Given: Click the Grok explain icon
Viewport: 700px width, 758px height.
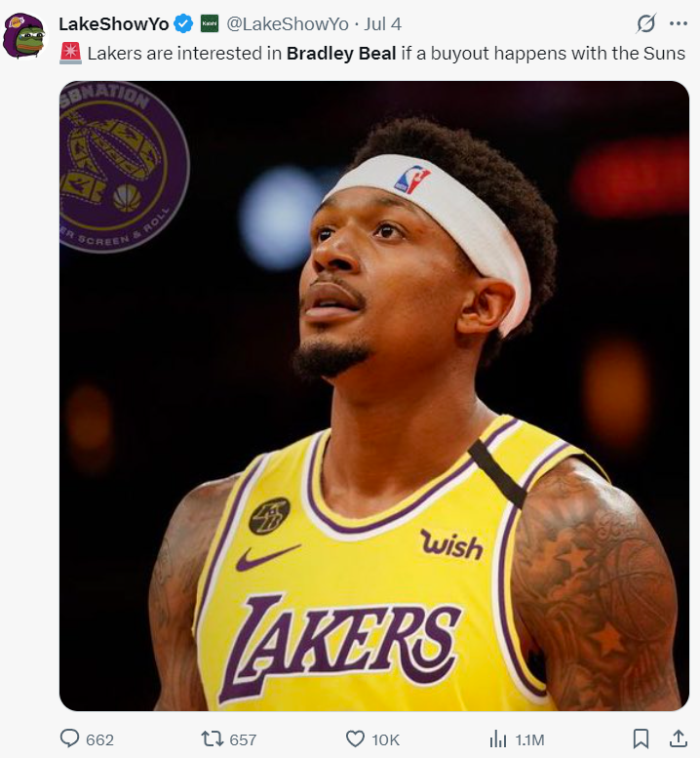Looking at the screenshot, I should pos(646,23).
